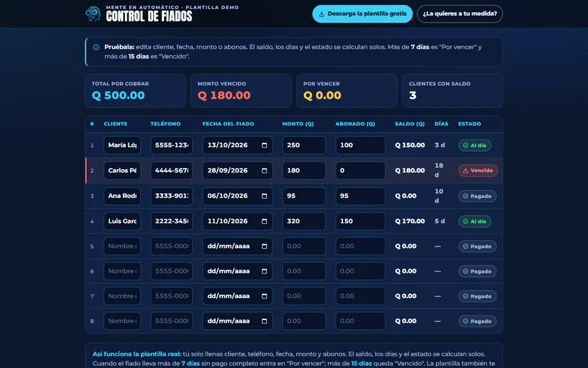Open calendar picker in row 8 date
588x368 pixels.
[265, 321]
